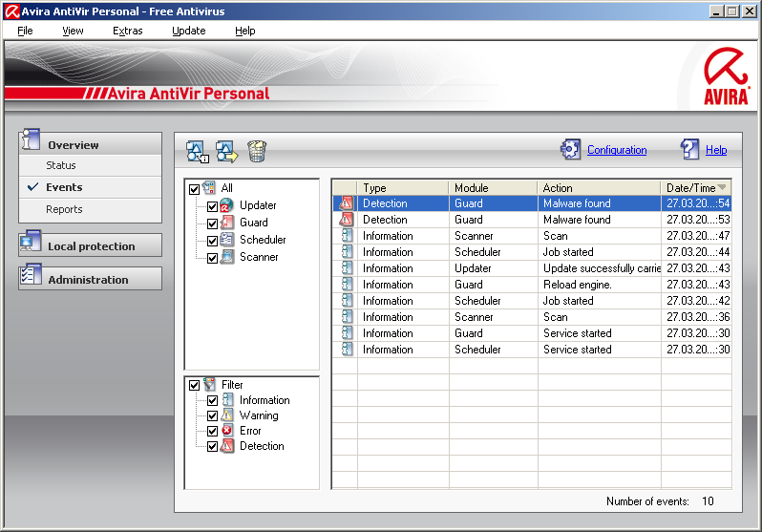Click the Configuration gear icon

point(570,149)
